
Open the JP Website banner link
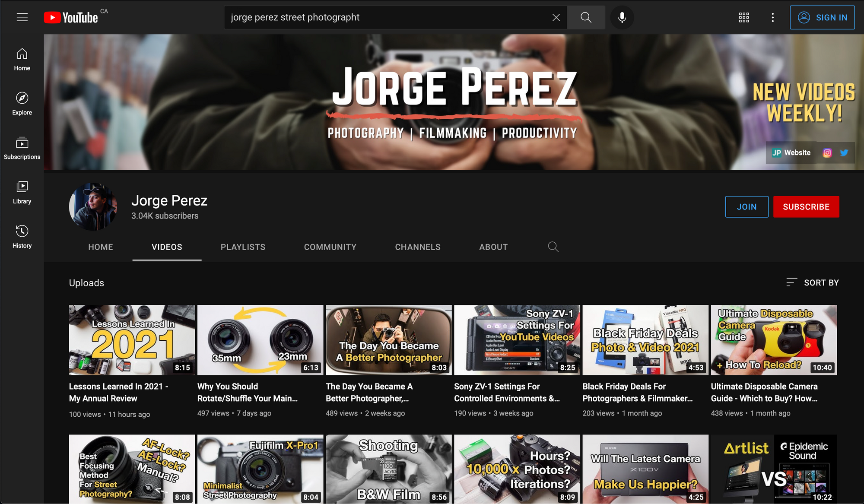tap(791, 152)
